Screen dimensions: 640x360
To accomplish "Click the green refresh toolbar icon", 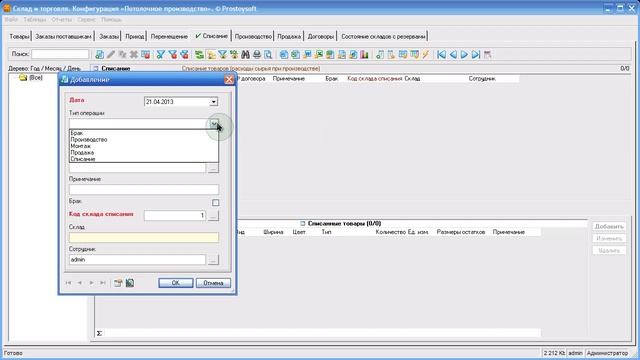I will point(199,54).
